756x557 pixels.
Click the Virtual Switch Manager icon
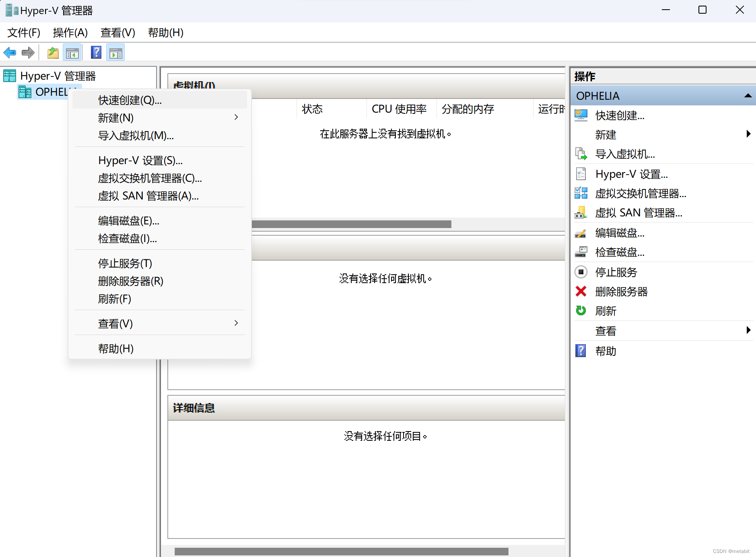pos(581,193)
